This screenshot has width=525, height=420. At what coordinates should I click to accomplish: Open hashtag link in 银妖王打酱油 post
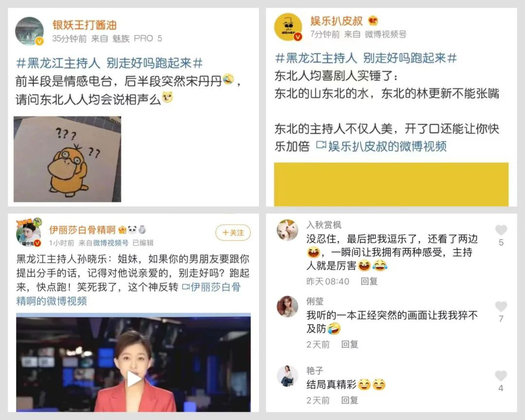click(109, 63)
